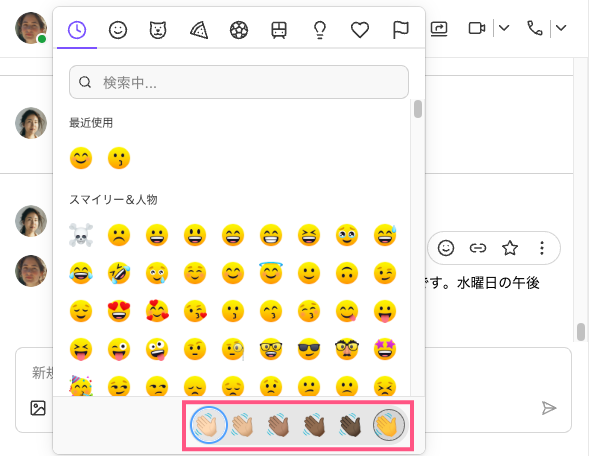Start a video call
This screenshot has height=456, width=589.
click(x=477, y=28)
